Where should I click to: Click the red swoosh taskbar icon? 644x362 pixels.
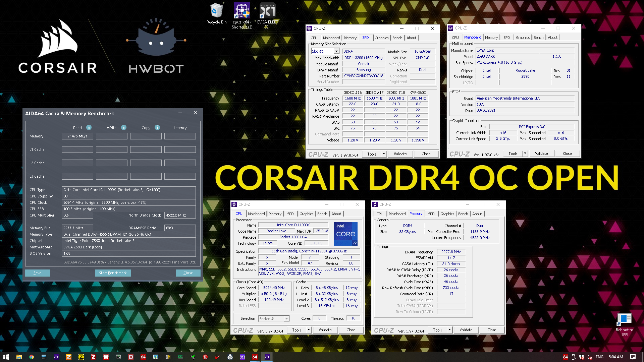tap(217, 357)
